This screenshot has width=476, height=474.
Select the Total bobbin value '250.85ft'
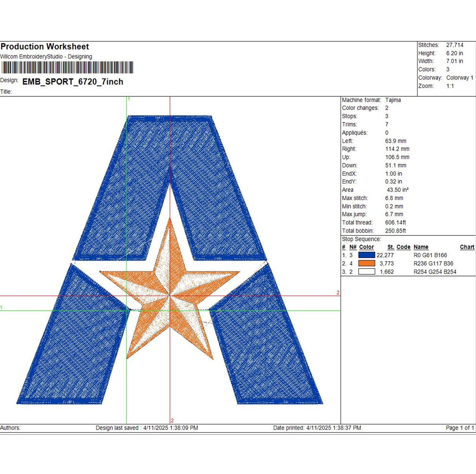coord(395,231)
